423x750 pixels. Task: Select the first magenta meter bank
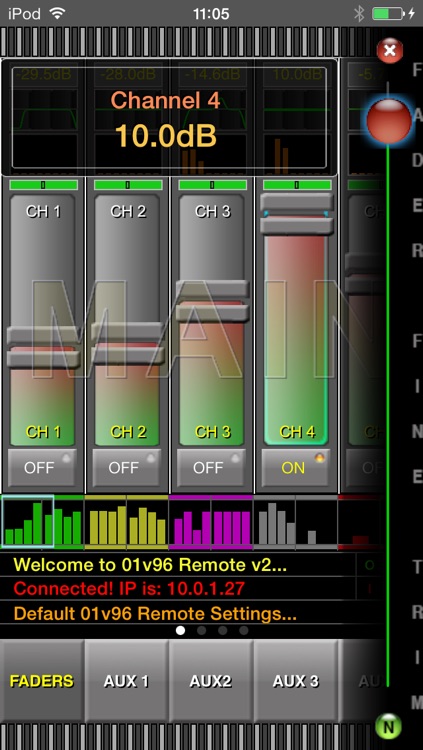coord(190,522)
